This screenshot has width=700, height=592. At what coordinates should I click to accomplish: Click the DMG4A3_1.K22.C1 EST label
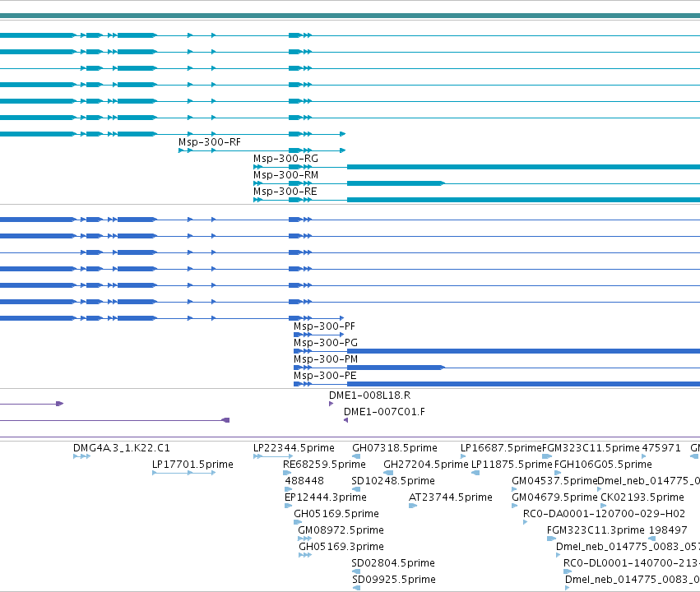pos(122,448)
